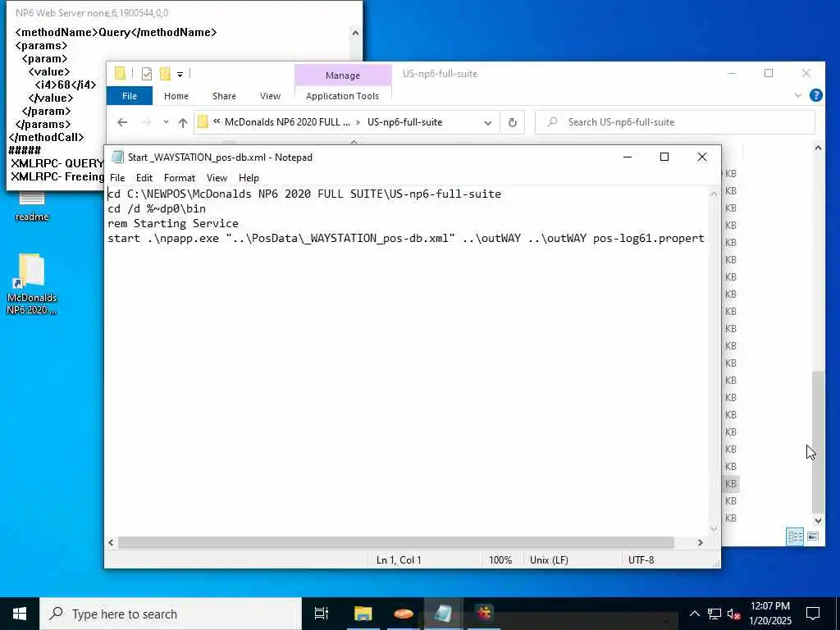
Task: Refresh the US-np6-full-suite folder
Action: 513,123
